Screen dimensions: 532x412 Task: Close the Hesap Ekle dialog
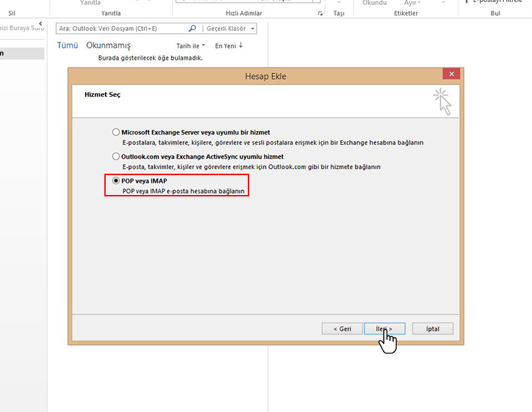click(x=451, y=74)
